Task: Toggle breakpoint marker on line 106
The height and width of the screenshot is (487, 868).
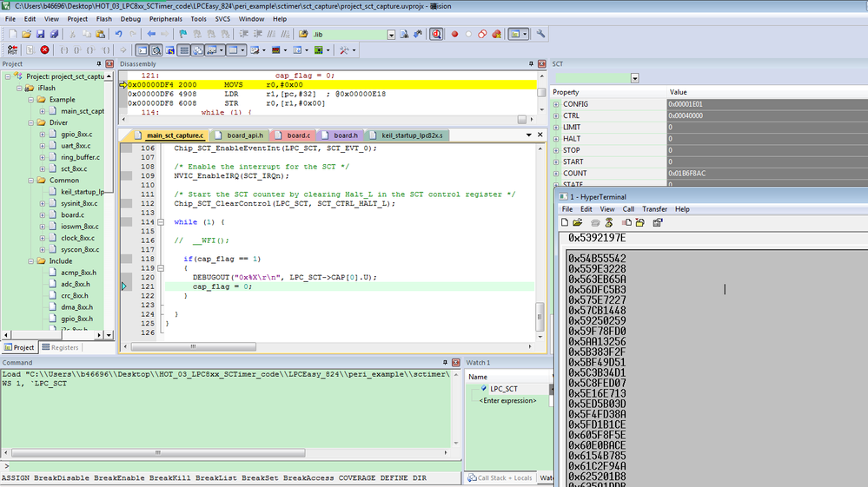Action: click(x=127, y=148)
